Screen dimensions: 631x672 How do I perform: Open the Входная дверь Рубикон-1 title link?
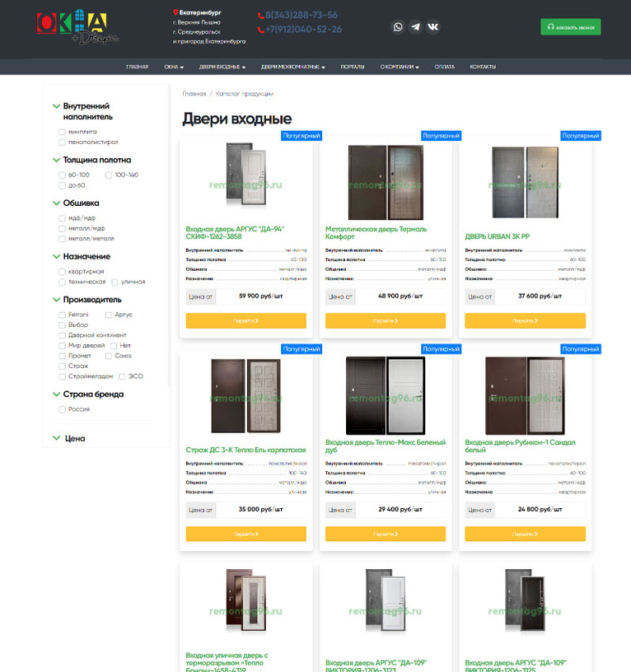pyautogui.click(x=520, y=446)
